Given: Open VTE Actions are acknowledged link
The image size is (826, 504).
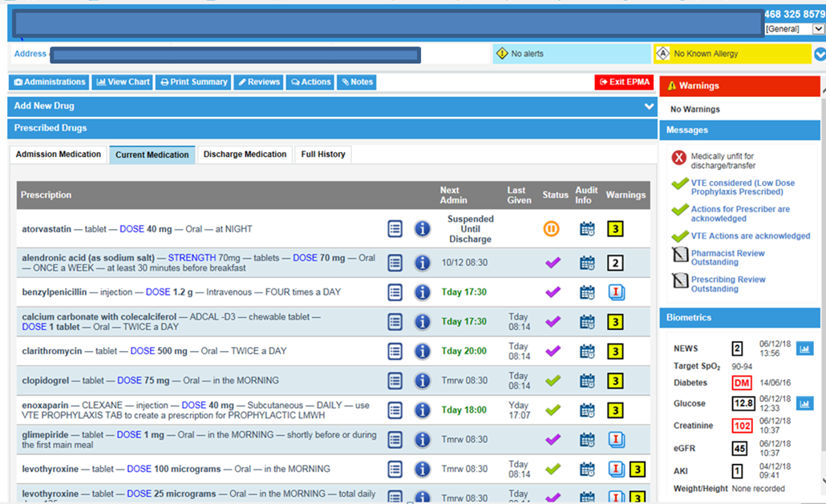Looking at the screenshot, I should 751,236.
